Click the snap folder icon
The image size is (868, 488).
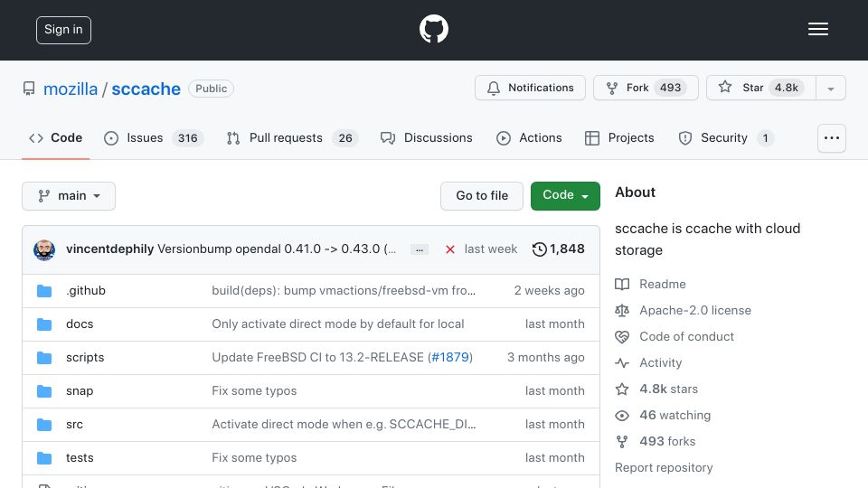(44, 391)
